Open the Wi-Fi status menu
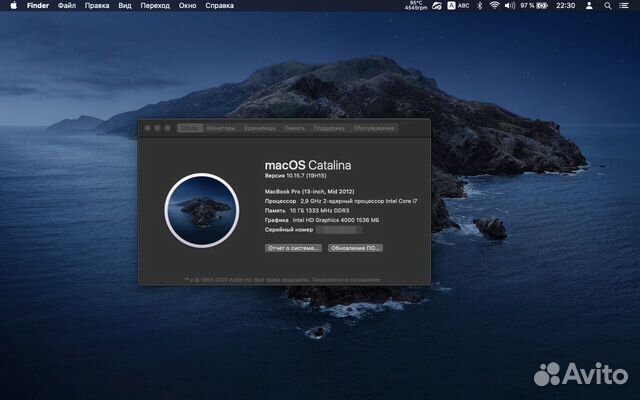The image size is (640, 400). coord(494,6)
